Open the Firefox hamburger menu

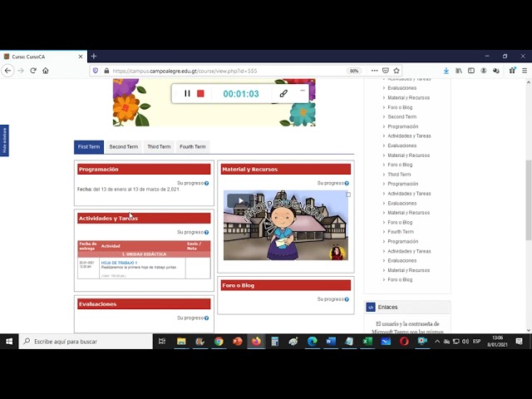(x=525, y=71)
